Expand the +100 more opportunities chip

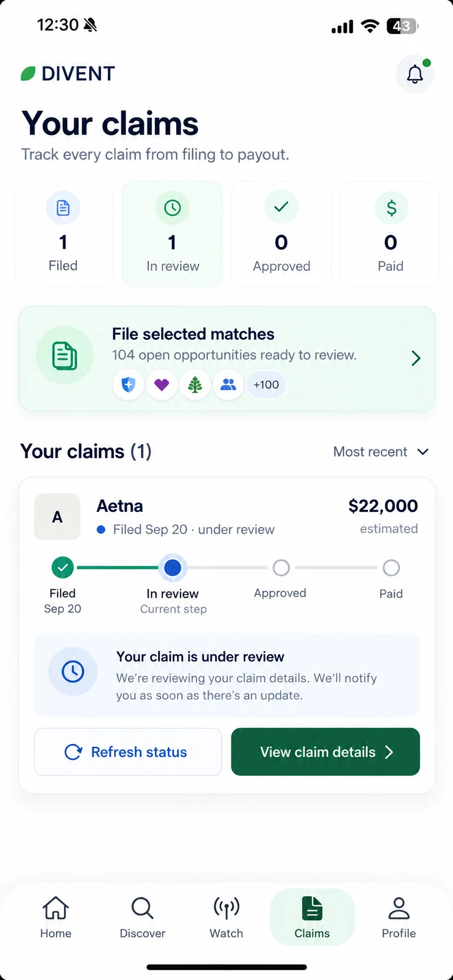pos(266,384)
